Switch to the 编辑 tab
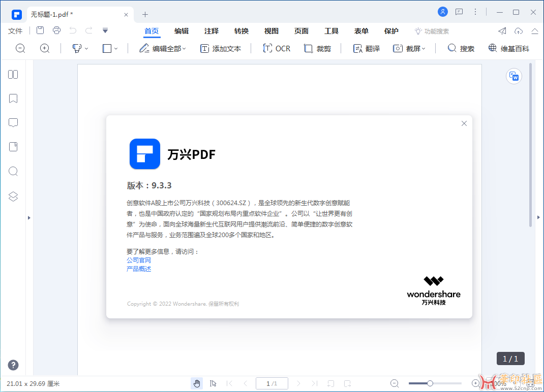The height and width of the screenshot is (392, 544). [182, 31]
